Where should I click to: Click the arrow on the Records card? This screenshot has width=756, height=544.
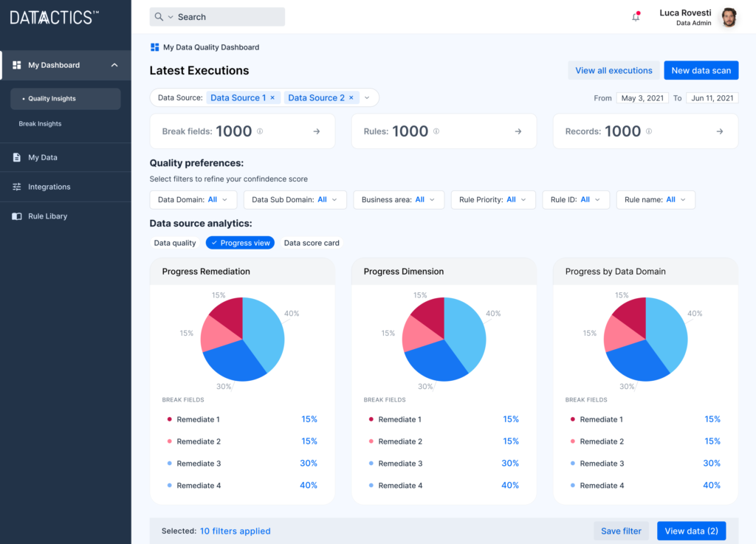(x=720, y=131)
